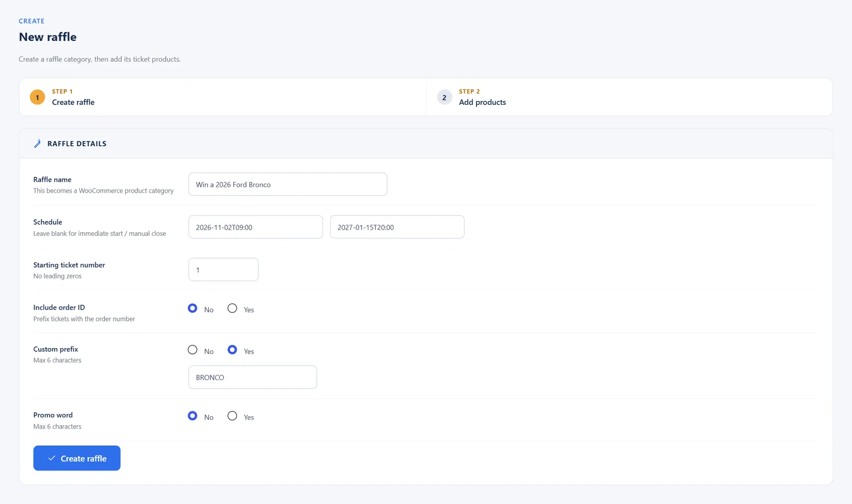Click the step 2 number badge

pyautogui.click(x=444, y=97)
